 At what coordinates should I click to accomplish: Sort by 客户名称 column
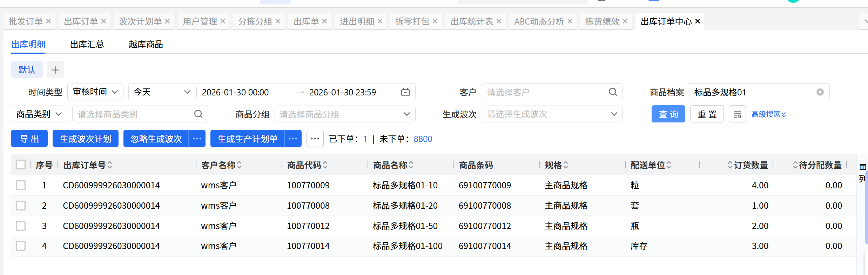(239, 165)
